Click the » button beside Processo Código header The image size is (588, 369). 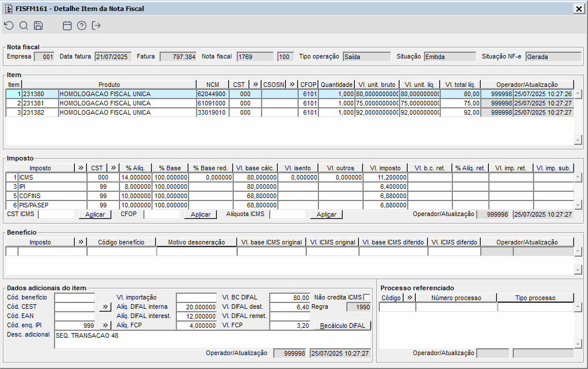pos(409,298)
